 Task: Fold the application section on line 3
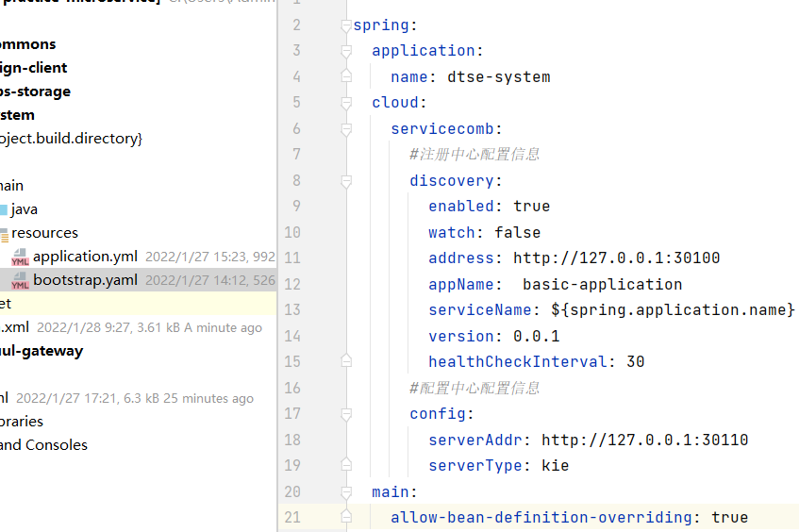pyautogui.click(x=346, y=50)
